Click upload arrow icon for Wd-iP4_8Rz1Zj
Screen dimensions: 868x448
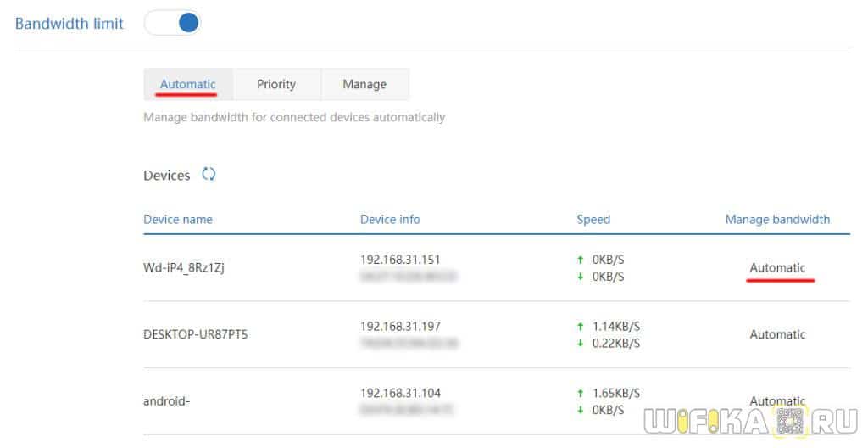580,260
